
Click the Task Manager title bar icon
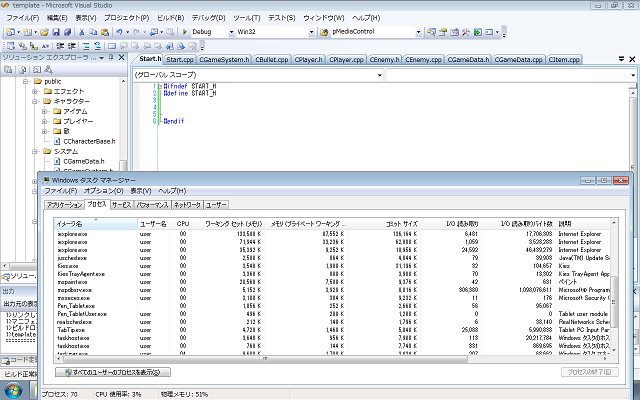point(46,179)
